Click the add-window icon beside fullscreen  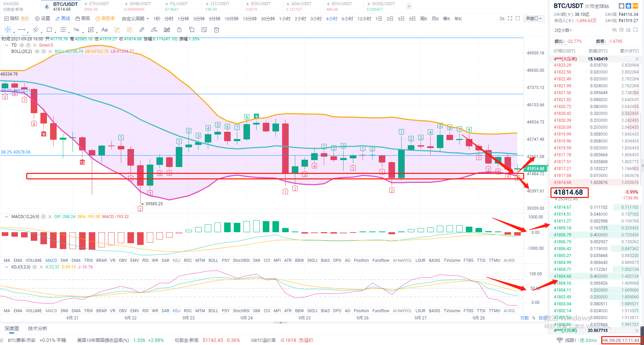(518, 18)
